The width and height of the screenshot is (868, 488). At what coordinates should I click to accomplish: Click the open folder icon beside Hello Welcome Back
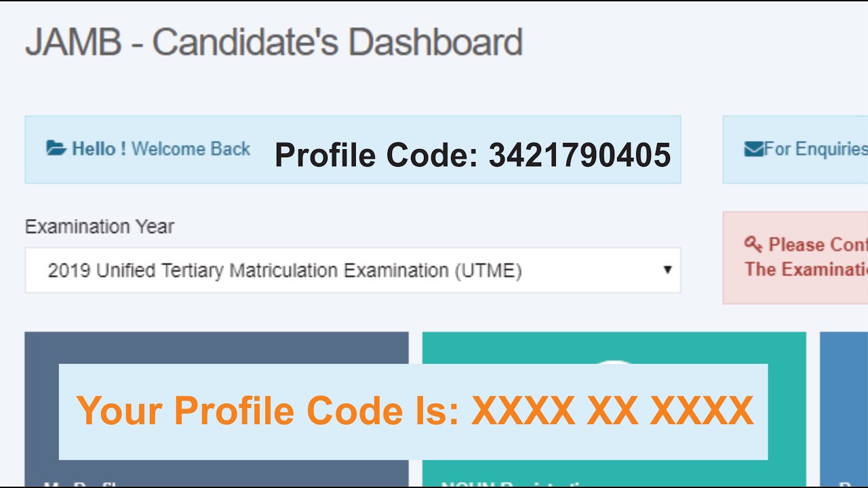pyautogui.click(x=56, y=148)
